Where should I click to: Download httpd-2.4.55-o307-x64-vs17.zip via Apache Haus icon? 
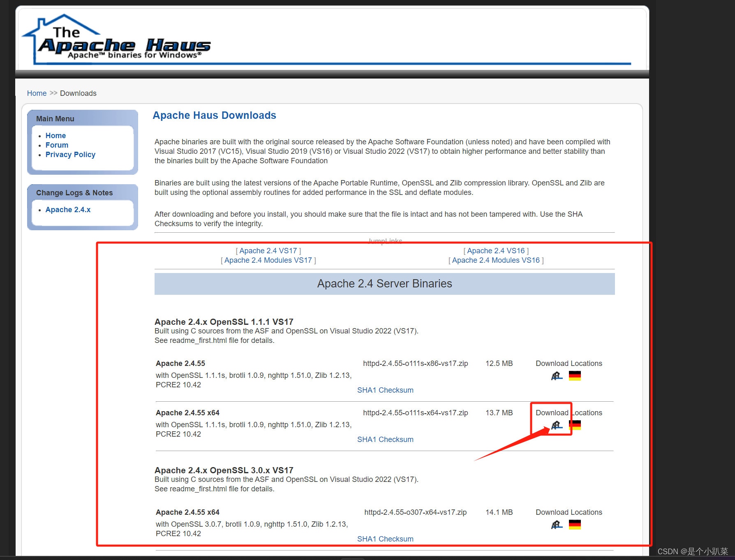click(557, 525)
